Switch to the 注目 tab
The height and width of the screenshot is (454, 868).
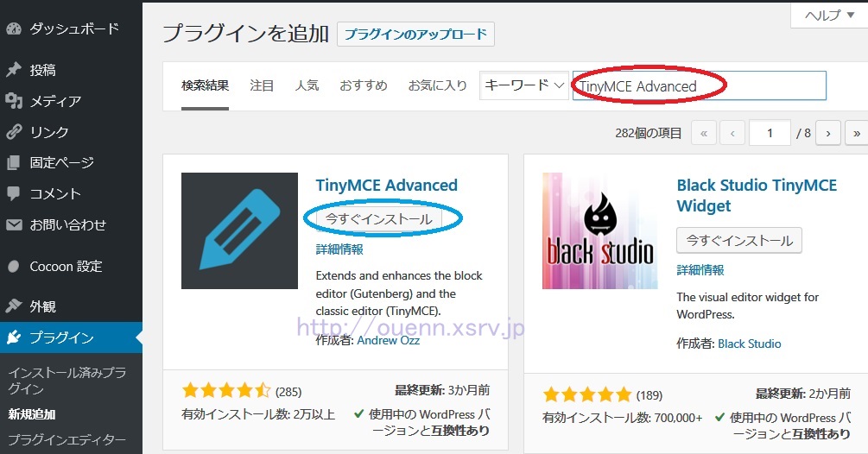coord(262,85)
